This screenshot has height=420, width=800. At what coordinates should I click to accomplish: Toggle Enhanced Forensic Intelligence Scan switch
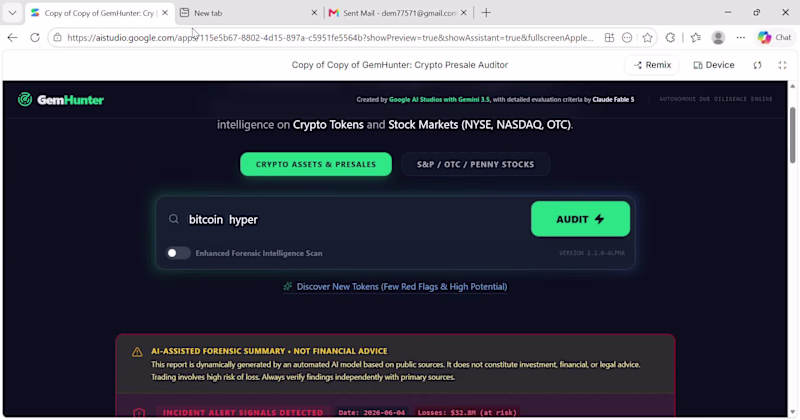178,253
